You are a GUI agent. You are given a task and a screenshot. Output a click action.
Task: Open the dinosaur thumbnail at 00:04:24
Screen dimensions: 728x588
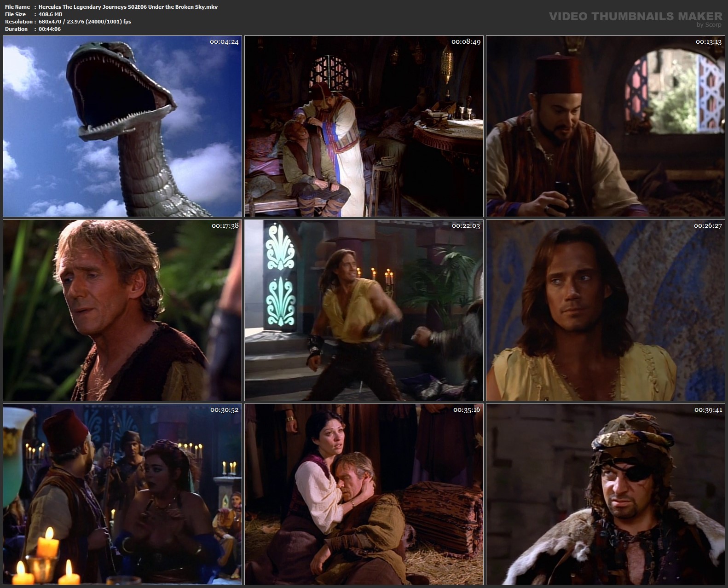point(122,126)
